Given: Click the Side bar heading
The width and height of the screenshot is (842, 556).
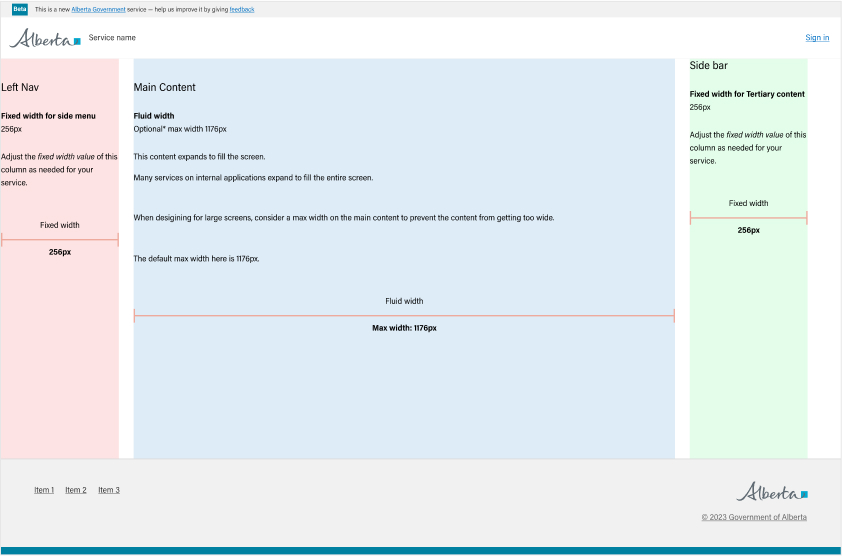Looking at the screenshot, I should pos(709,66).
